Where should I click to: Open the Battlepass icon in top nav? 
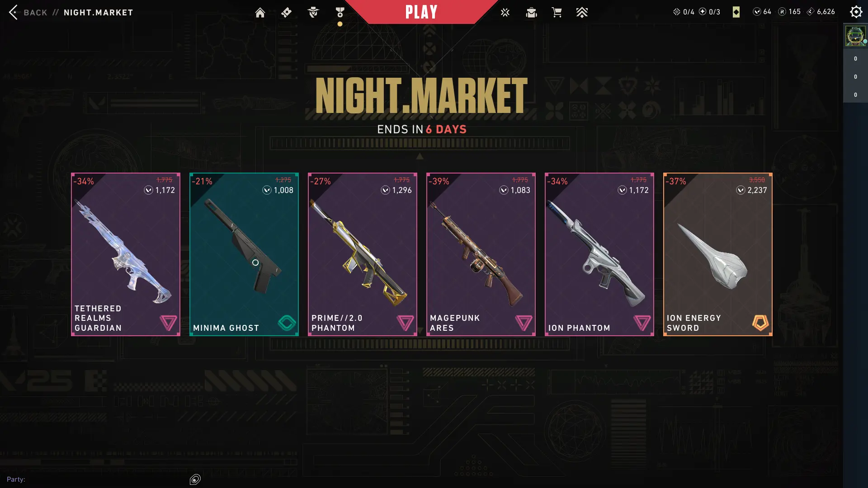coord(287,13)
